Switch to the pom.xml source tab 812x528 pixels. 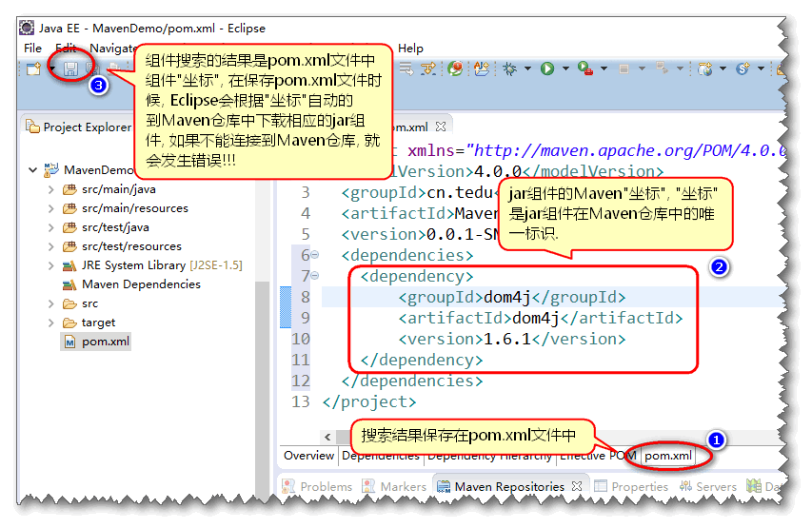(668, 456)
